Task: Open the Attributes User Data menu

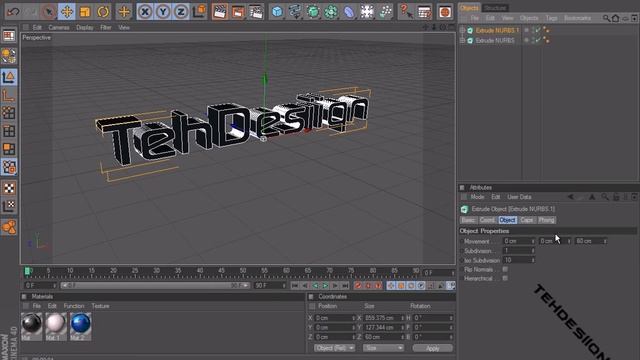Action: [x=519, y=197]
